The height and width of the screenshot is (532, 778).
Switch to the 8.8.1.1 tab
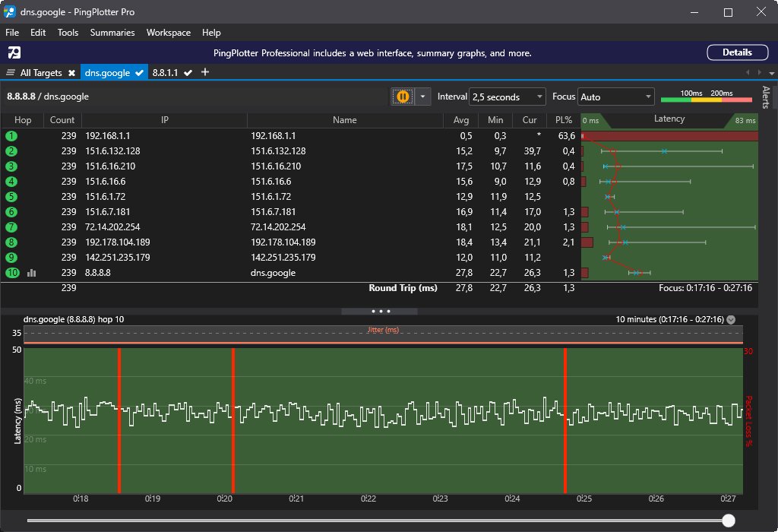coord(165,72)
